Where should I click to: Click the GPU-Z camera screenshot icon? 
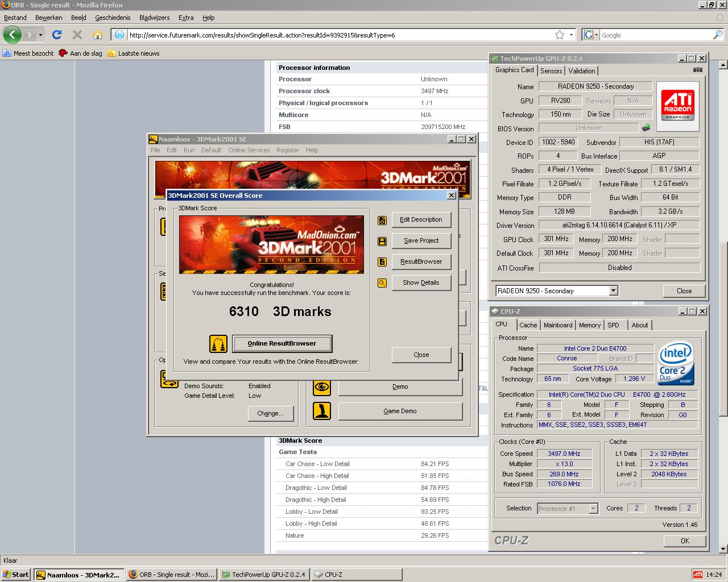click(x=698, y=70)
